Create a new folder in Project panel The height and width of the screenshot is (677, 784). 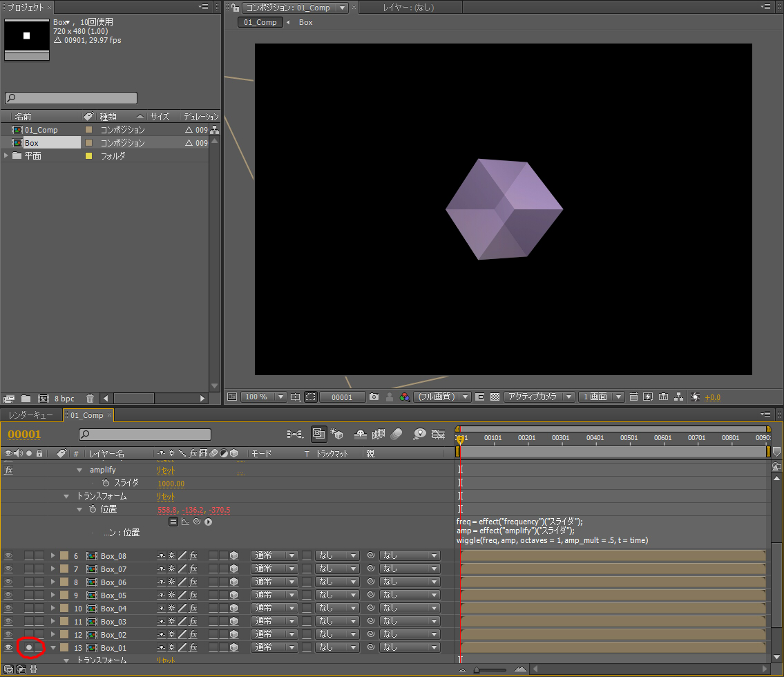click(x=26, y=399)
